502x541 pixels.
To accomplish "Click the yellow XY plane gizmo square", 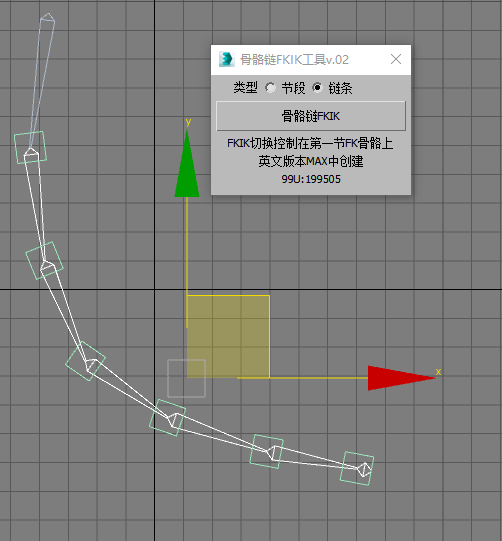I will pos(228,336).
